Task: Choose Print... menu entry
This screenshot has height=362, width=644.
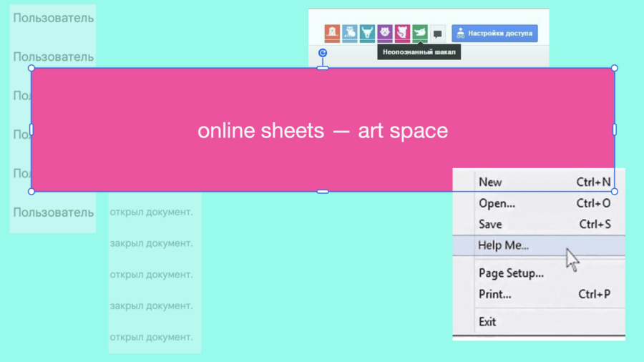Action: (x=539, y=294)
